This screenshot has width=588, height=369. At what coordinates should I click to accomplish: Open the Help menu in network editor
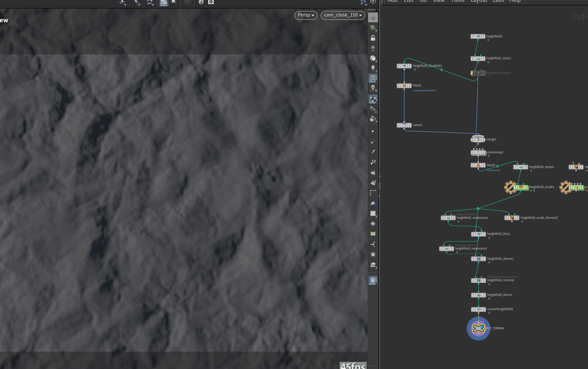pyautogui.click(x=515, y=1)
